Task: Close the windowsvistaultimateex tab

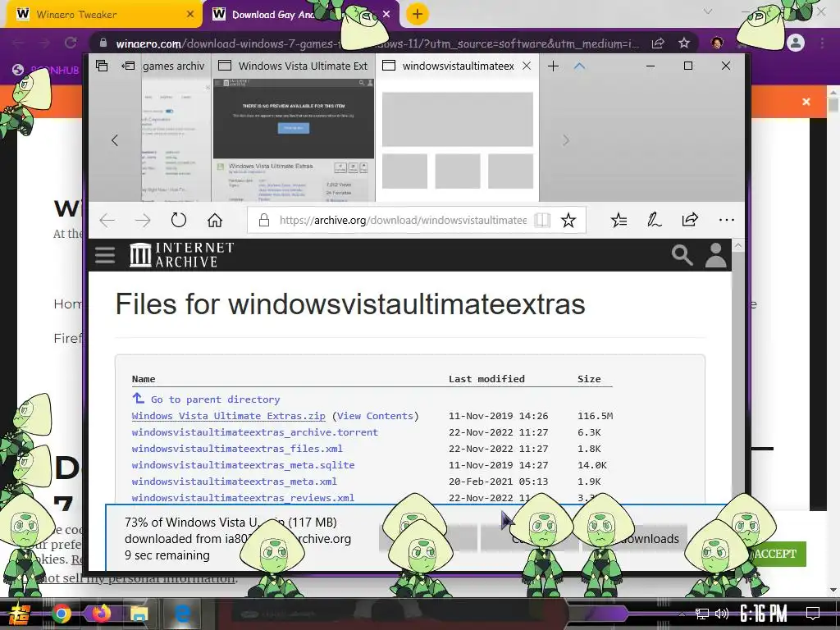Action: pyautogui.click(x=527, y=66)
